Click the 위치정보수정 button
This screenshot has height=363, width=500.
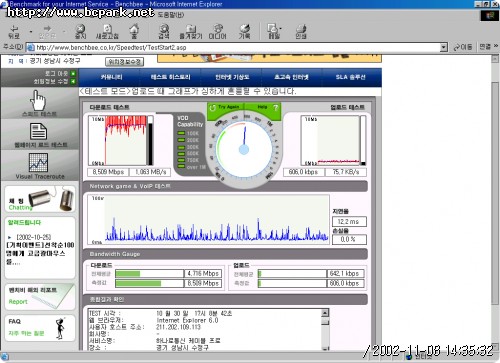click(125, 62)
